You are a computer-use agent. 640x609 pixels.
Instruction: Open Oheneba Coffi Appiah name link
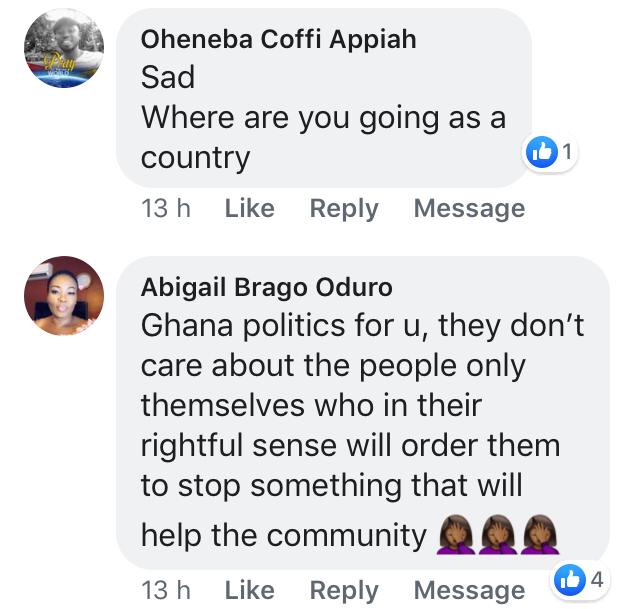[279, 40]
